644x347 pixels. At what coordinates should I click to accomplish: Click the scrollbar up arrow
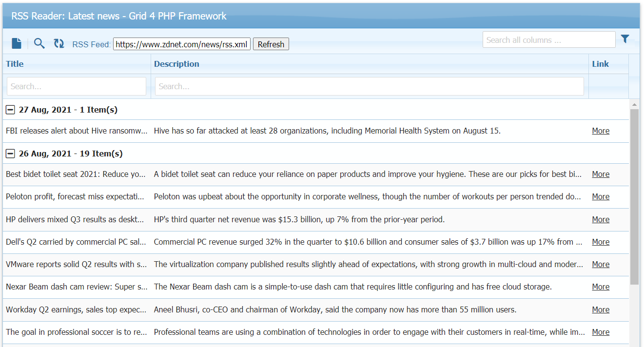click(634, 105)
